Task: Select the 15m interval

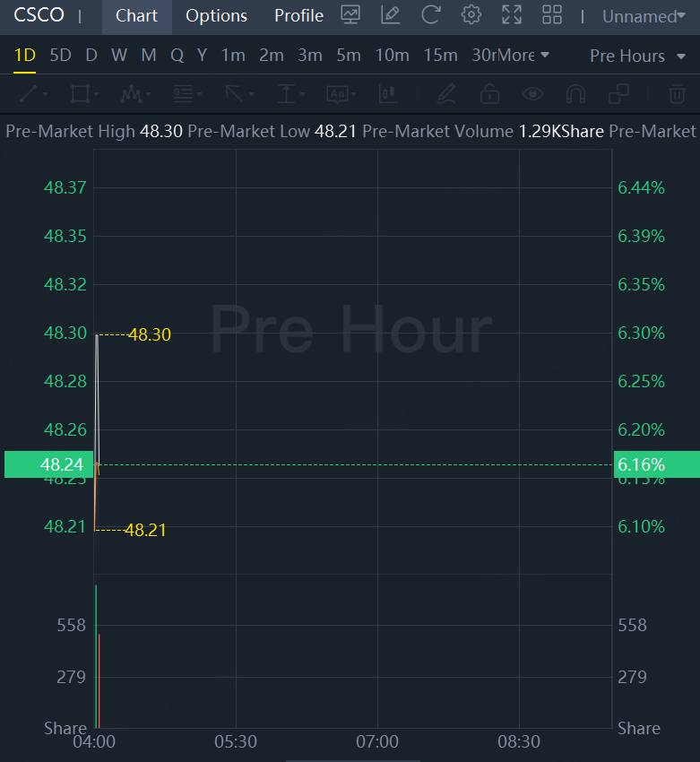Action: tap(440, 56)
